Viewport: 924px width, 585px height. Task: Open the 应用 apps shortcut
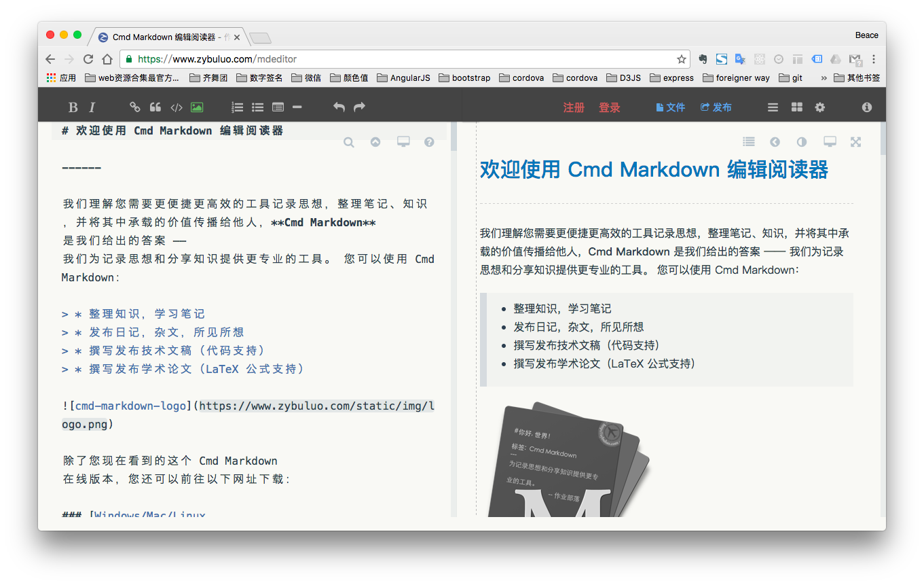(x=61, y=77)
